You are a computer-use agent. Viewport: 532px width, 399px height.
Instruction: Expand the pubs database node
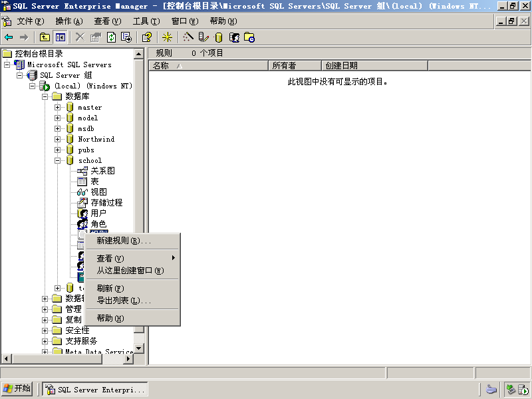point(57,150)
